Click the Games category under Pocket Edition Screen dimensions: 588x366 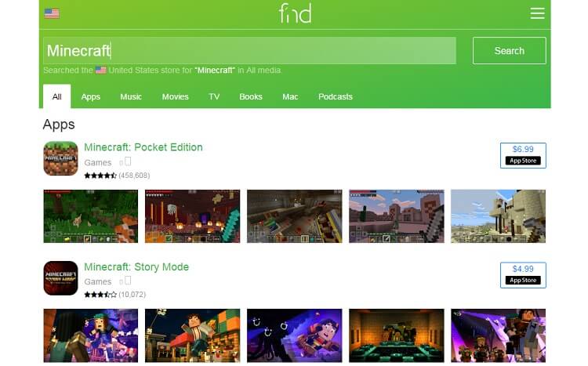[98, 162]
